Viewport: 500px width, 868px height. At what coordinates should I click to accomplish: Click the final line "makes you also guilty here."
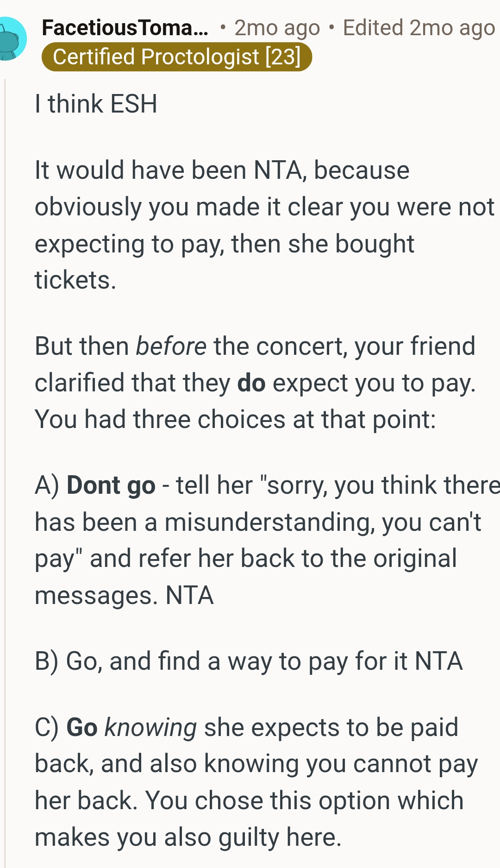tap(188, 837)
